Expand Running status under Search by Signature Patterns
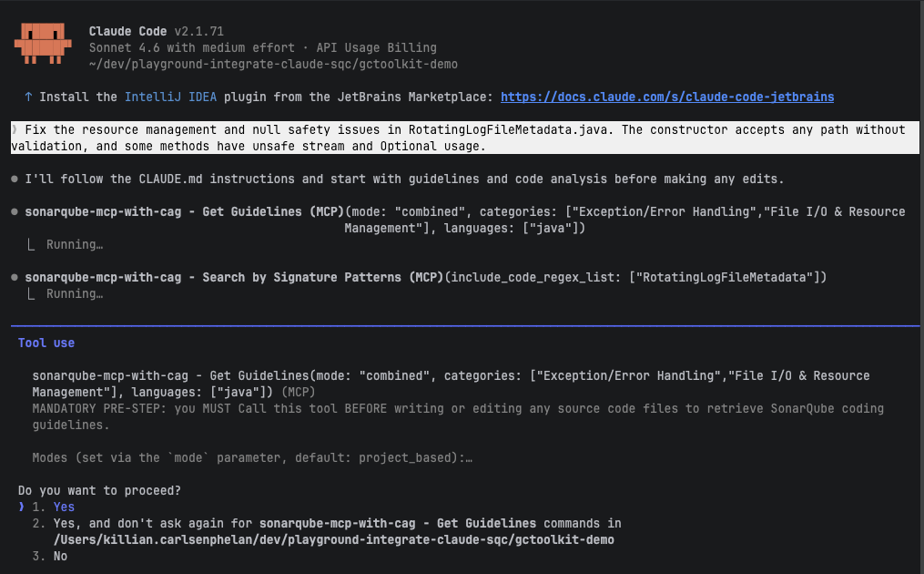This screenshot has width=924, height=574. (74, 293)
